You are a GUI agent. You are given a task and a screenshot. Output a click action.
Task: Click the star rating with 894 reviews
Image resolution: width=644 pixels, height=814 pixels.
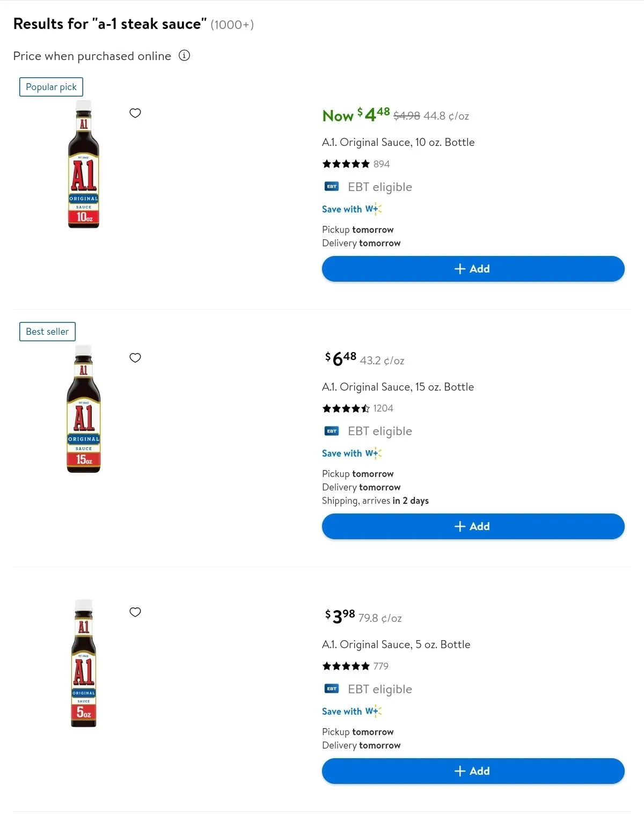(x=346, y=164)
